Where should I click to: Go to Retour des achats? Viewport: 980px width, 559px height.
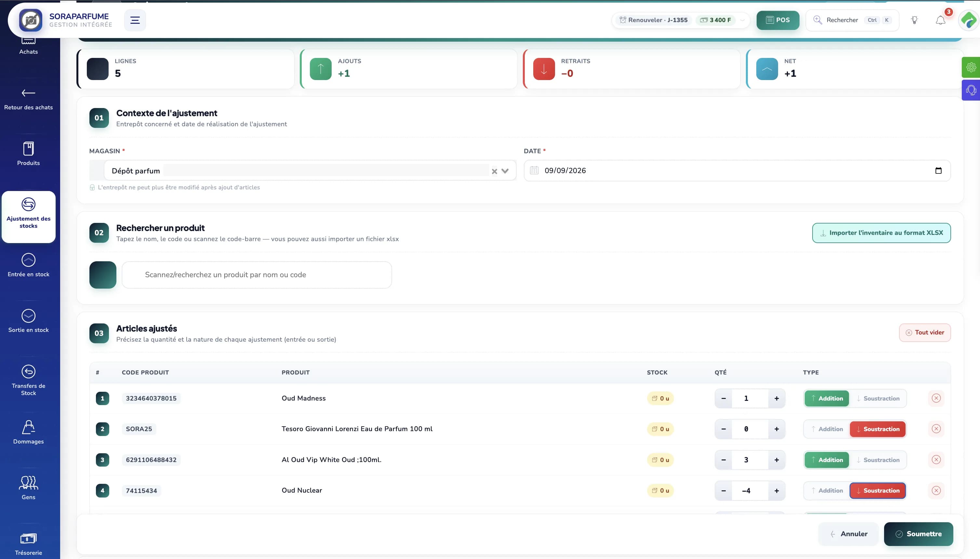[28, 99]
